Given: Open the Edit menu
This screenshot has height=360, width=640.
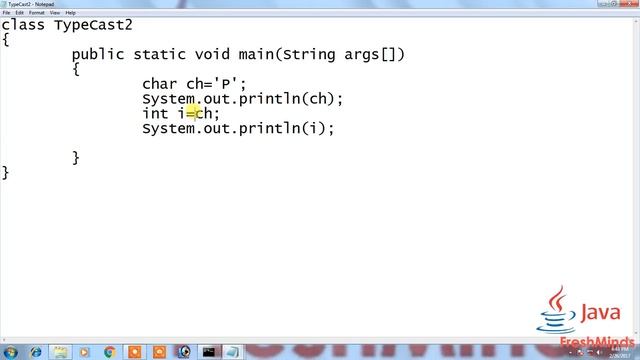Looking at the screenshot, I should pos(19,13).
